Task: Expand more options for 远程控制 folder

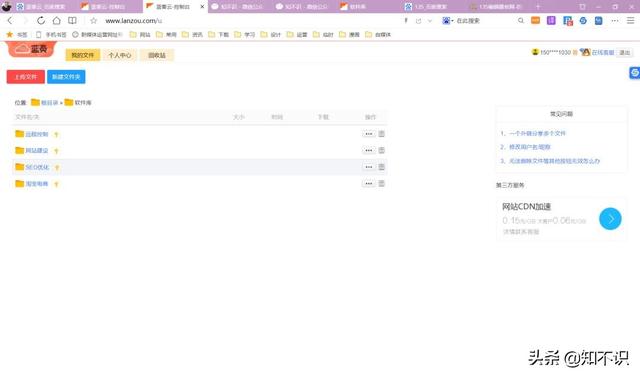Action: (369, 134)
